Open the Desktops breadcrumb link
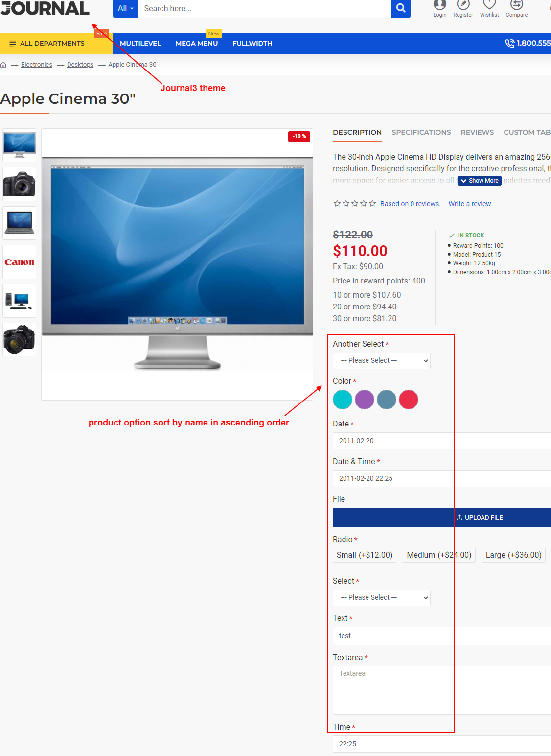Screen dimensions: 551x756 [80, 65]
